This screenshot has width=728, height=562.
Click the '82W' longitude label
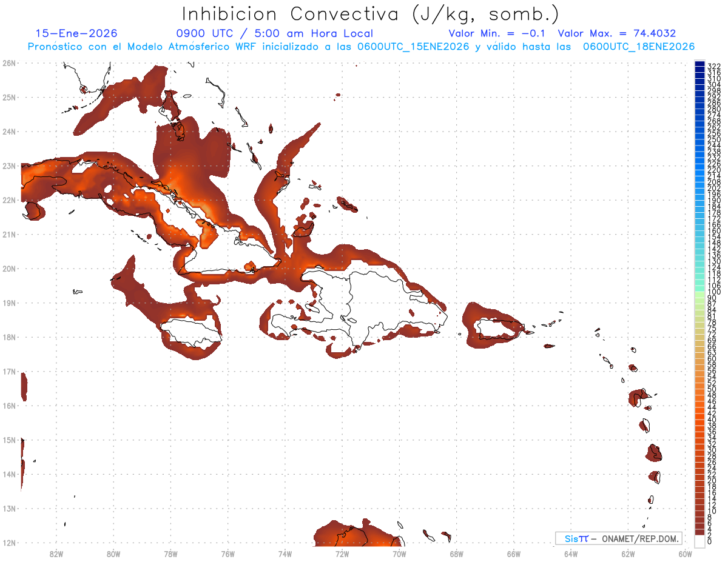[x=56, y=554]
